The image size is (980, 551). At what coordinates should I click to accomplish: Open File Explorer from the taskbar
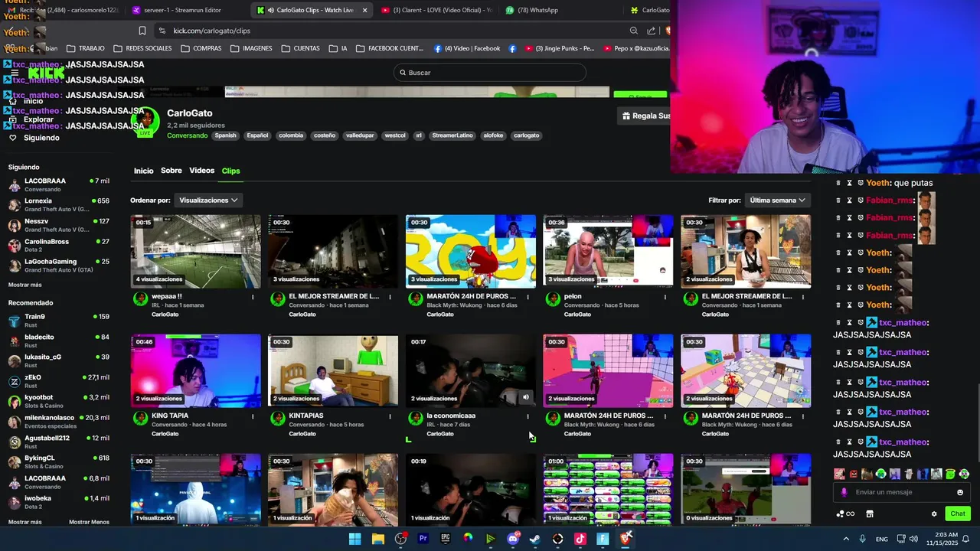[377, 539]
